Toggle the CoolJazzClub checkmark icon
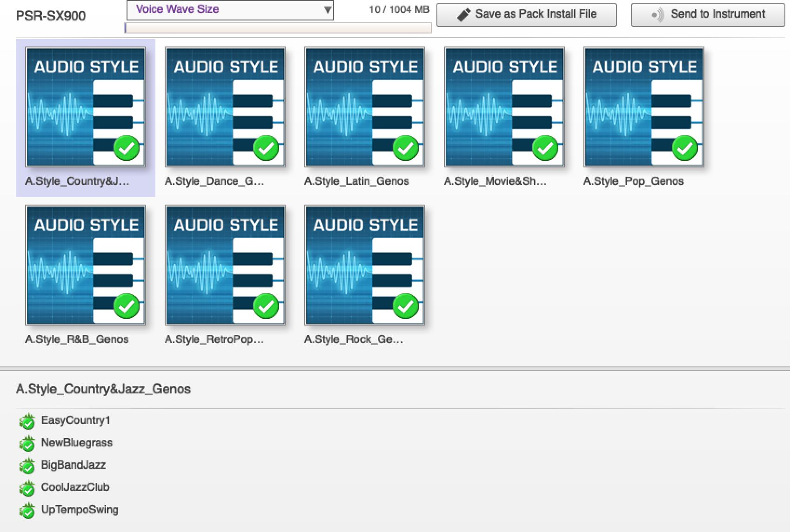Image resolution: width=790 pixels, height=532 pixels. [x=27, y=488]
